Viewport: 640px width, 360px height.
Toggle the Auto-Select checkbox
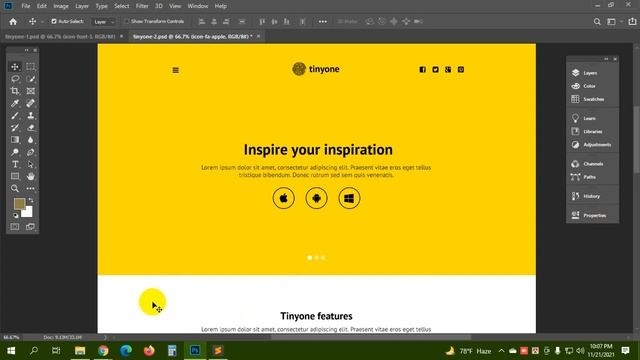coord(54,21)
